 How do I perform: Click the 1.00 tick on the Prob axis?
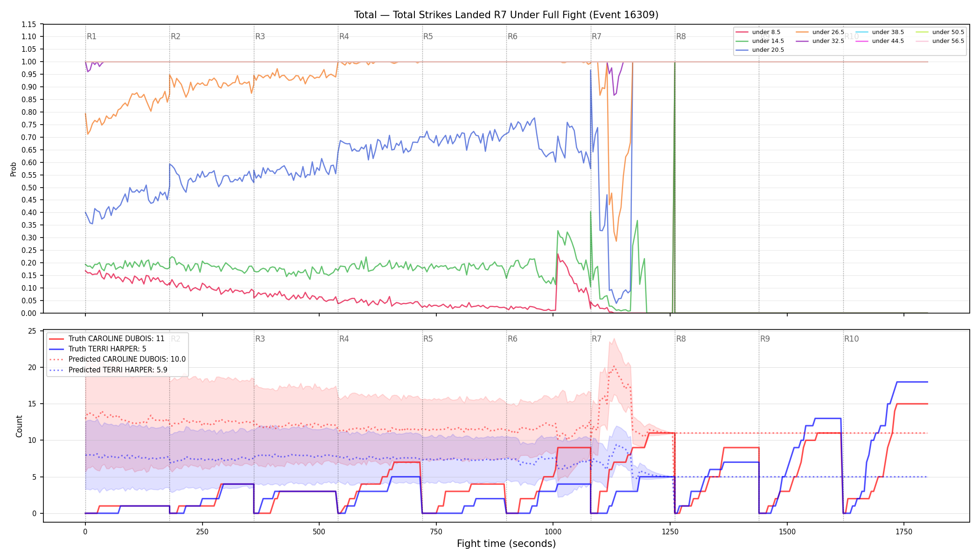(x=29, y=62)
